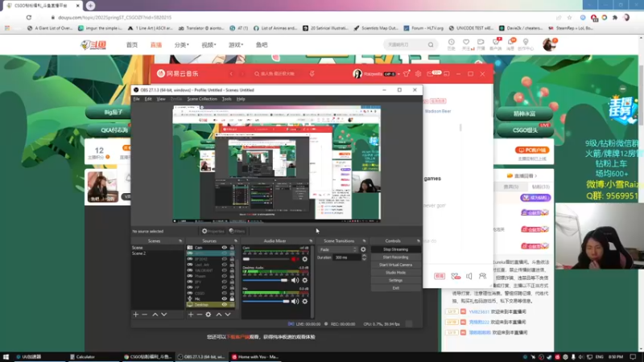This screenshot has height=362, width=644.
Task: Toggle lock on Mic source
Action: point(232,298)
